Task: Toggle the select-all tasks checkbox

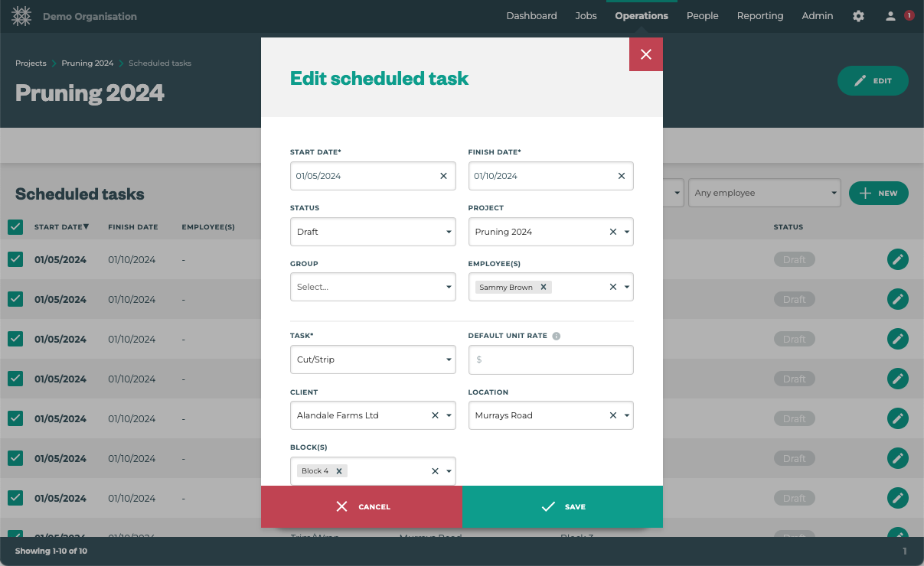Action: click(15, 227)
